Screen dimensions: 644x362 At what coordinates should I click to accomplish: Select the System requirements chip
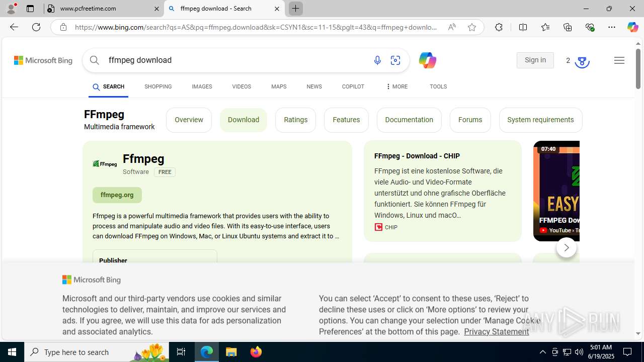[540, 120]
